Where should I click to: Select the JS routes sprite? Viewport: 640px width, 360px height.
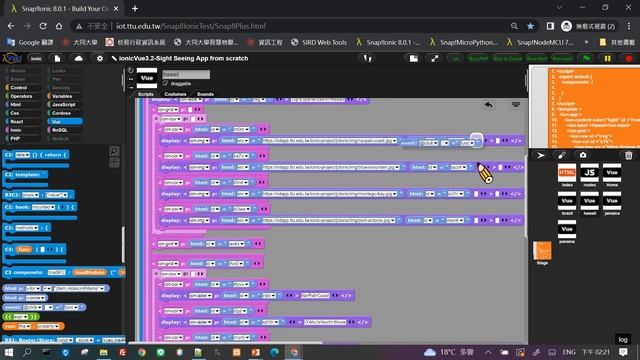(x=589, y=175)
